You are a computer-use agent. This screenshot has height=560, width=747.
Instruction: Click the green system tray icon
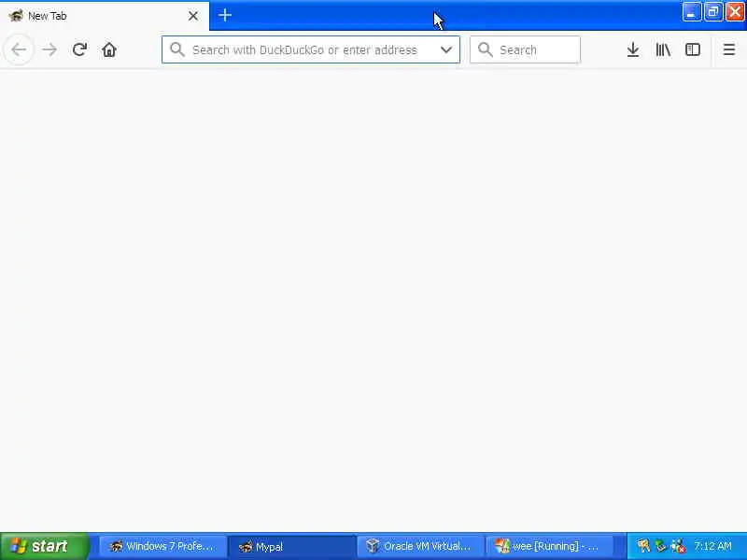pos(660,546)
